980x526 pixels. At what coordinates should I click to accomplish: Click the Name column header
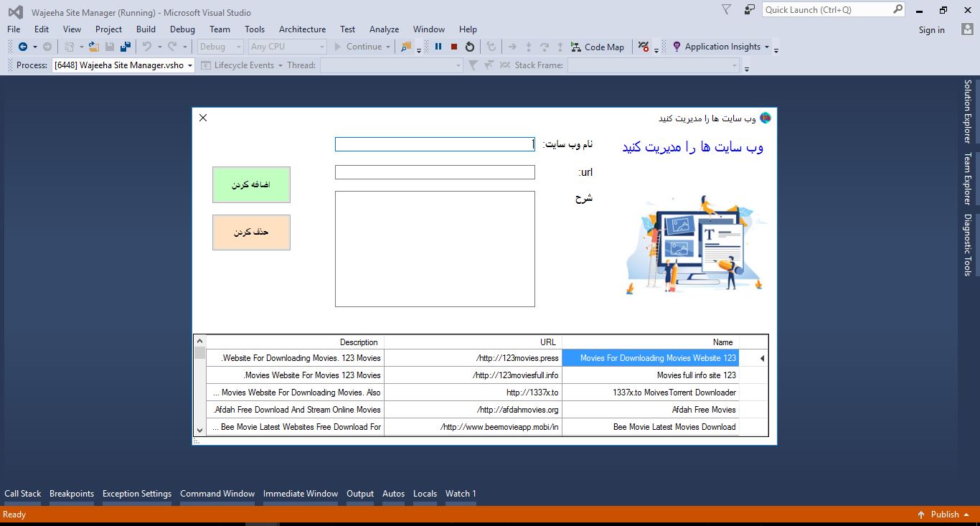tap(651, 342)
